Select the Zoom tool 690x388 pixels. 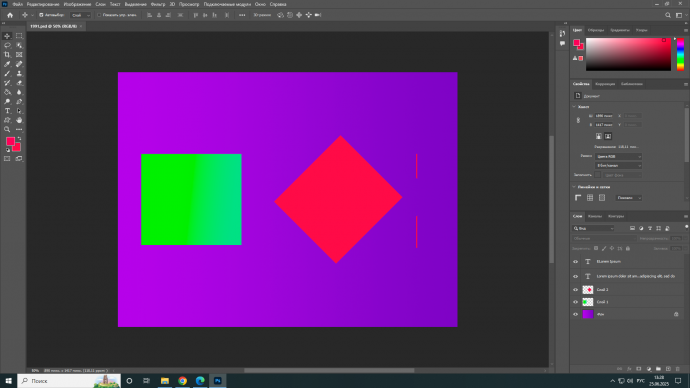point(7,129)
